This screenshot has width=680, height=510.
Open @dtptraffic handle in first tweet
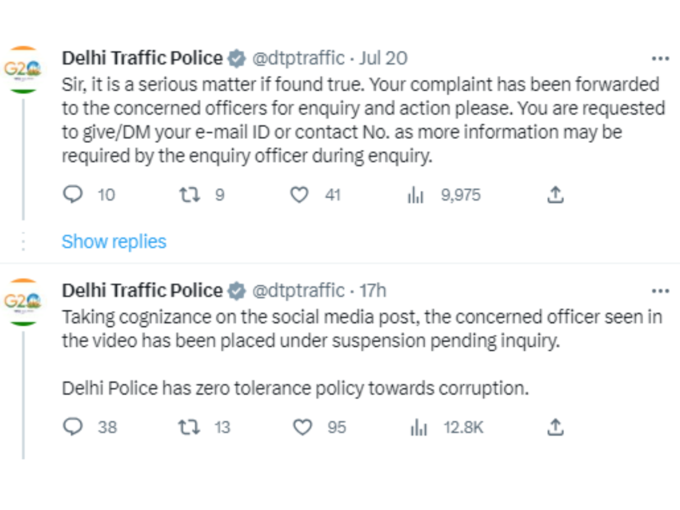tap(298, 58)
